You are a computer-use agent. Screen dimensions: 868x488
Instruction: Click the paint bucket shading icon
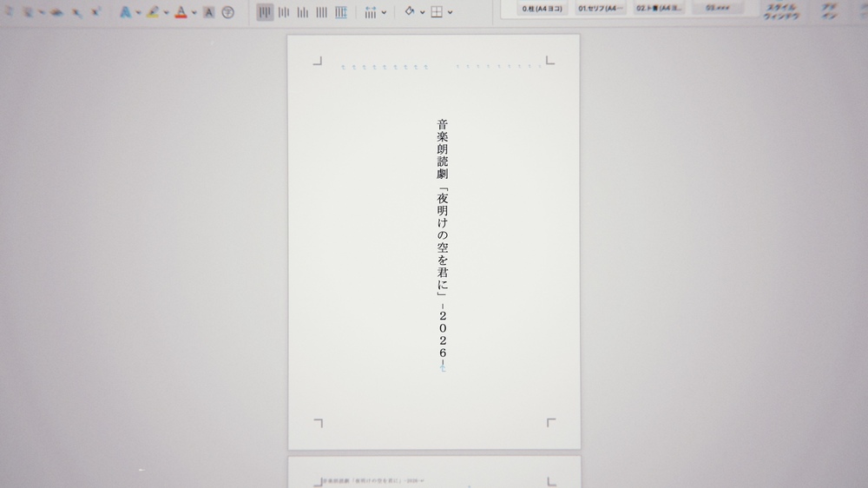click(410, 12)
